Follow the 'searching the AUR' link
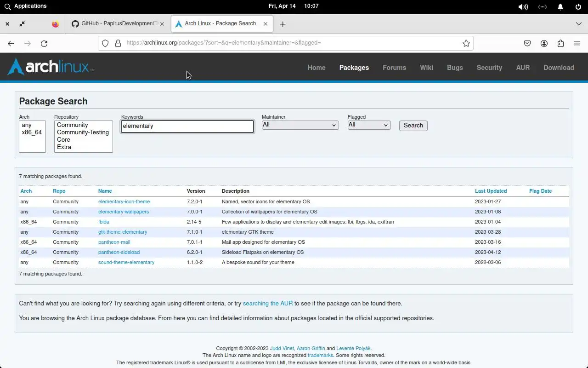588x368 pixels. (268, 304)
